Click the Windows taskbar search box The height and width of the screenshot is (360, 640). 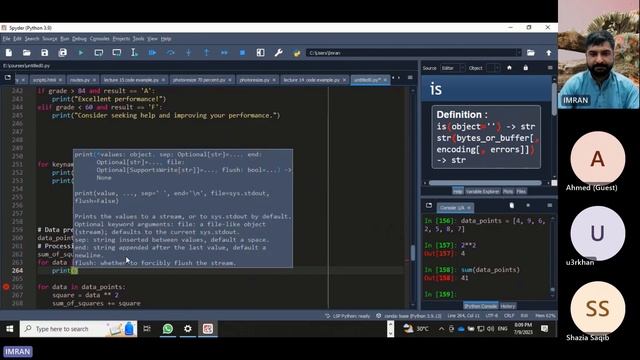pyautogui.click(x=78, y=329)
